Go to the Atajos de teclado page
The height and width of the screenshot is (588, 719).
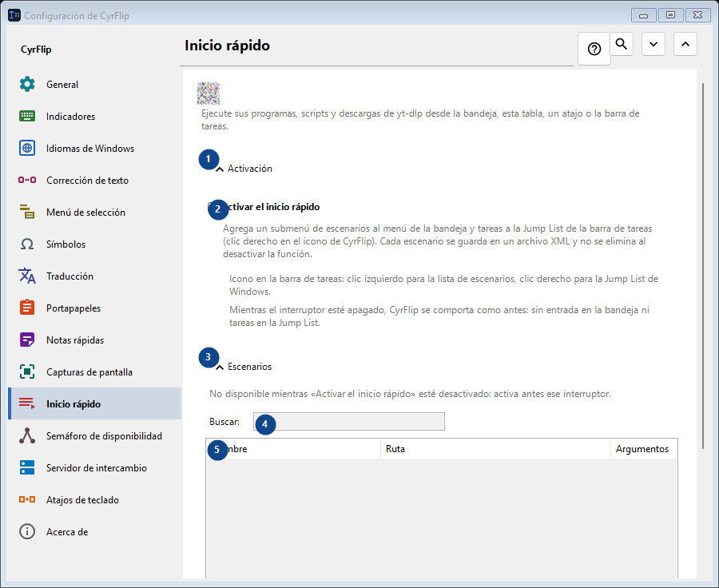click(x=95, y=500)
